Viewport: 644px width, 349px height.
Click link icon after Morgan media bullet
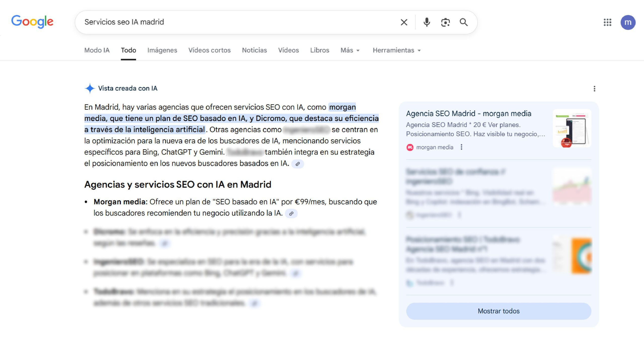pos(291,214)
